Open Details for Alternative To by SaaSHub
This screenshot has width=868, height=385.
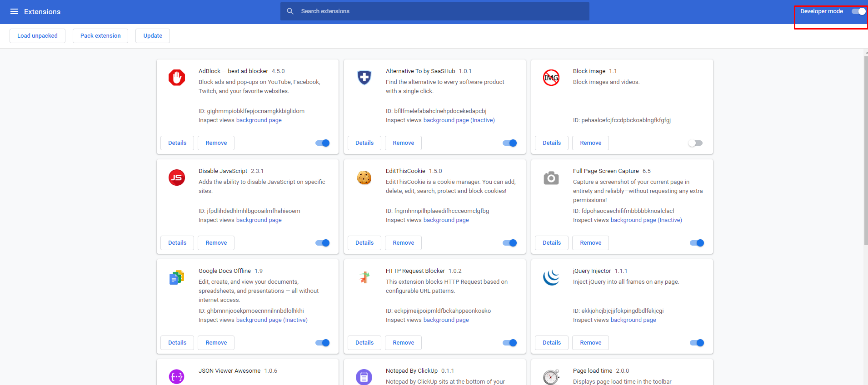click(x=364, y=143)
